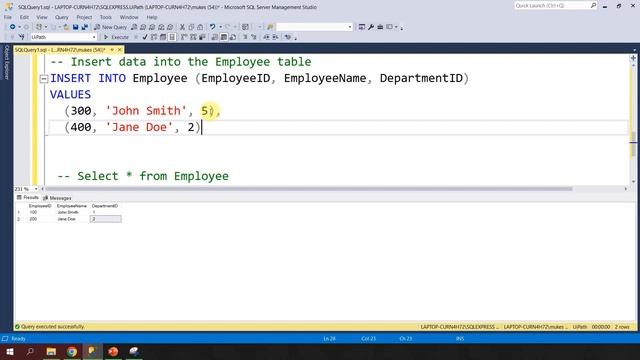Click Specify Values for Template Parameters icon
Screen dimensions: 640x360
click(288, 37)
